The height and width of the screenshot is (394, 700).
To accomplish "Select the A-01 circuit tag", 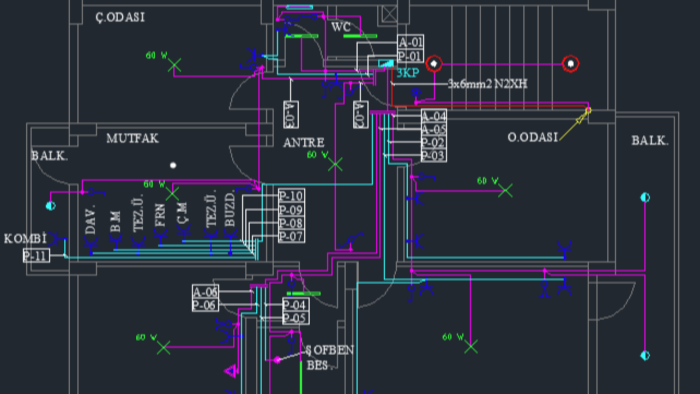I will [411, 42].
